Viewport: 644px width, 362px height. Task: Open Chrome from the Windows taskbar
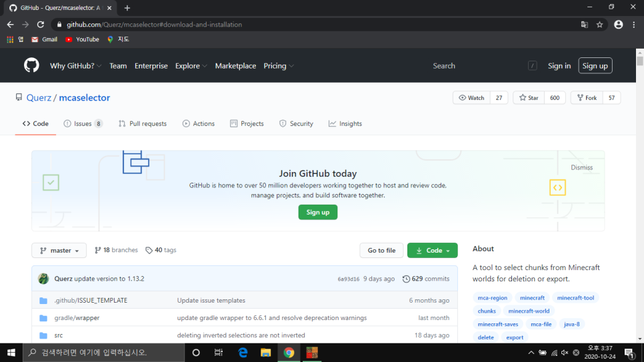(289, 352)
